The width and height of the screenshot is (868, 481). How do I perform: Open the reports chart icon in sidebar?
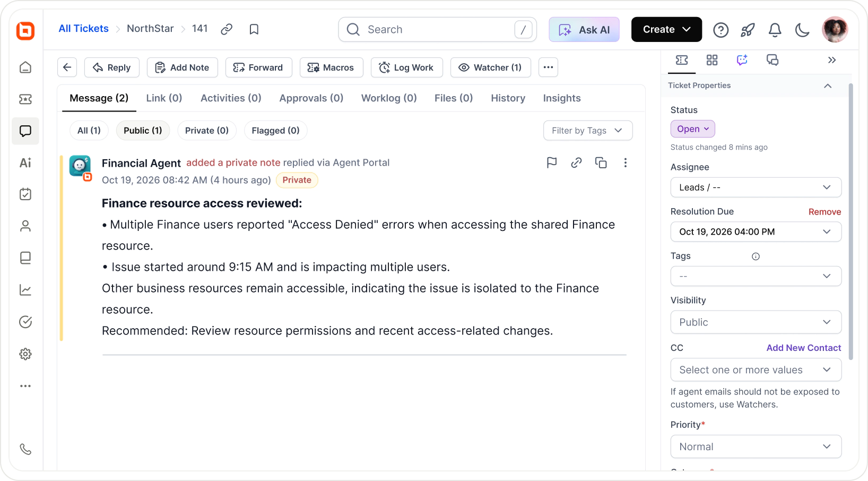coord(25,290)
